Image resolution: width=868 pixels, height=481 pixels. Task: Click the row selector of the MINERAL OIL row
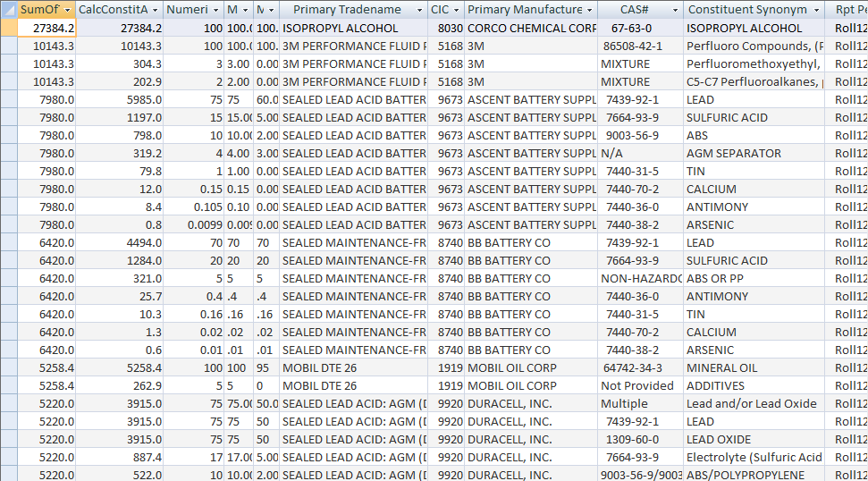pos(9,368)
